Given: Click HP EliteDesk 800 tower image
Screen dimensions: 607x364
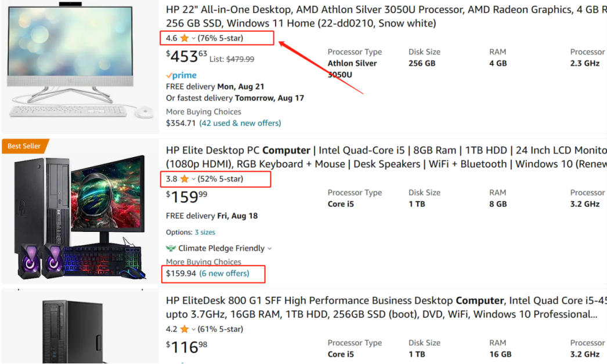Looking at the screenshot, I should coord(74,331).
